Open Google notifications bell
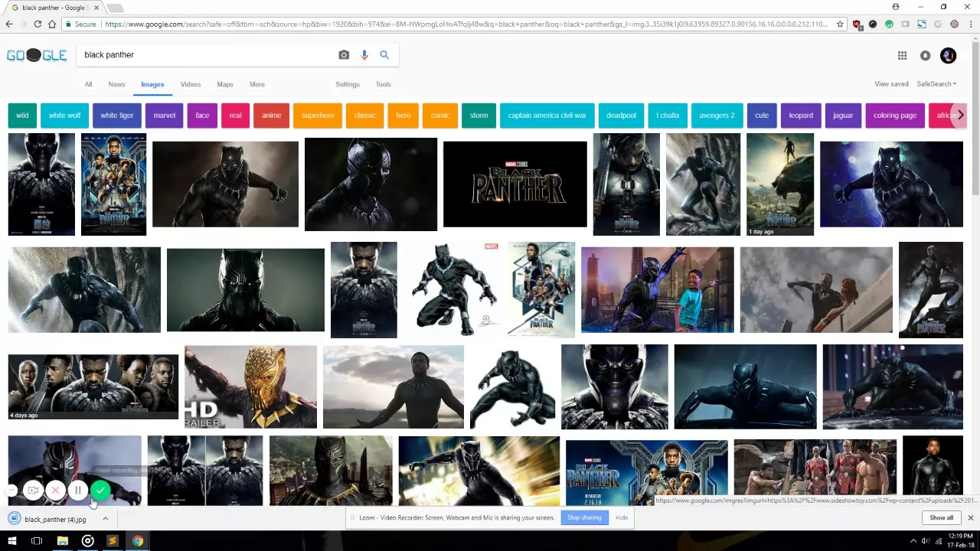980x551 pixels. click(x=925, y=55)
